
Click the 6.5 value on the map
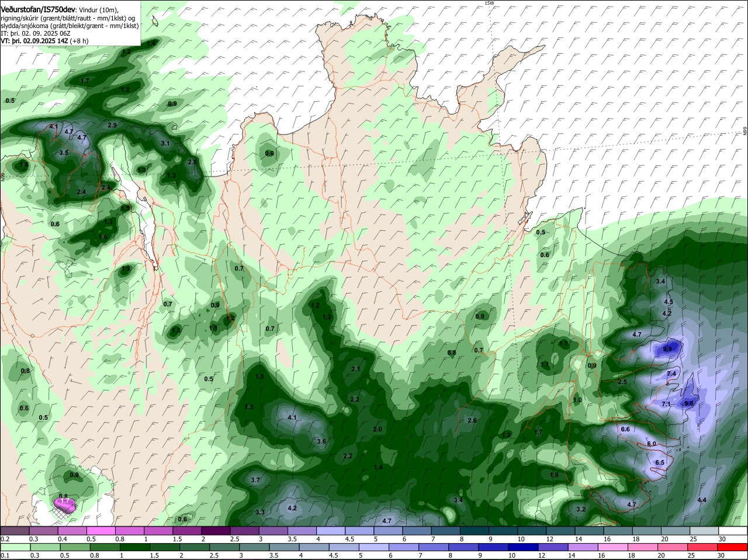click(x=660, y=462)
